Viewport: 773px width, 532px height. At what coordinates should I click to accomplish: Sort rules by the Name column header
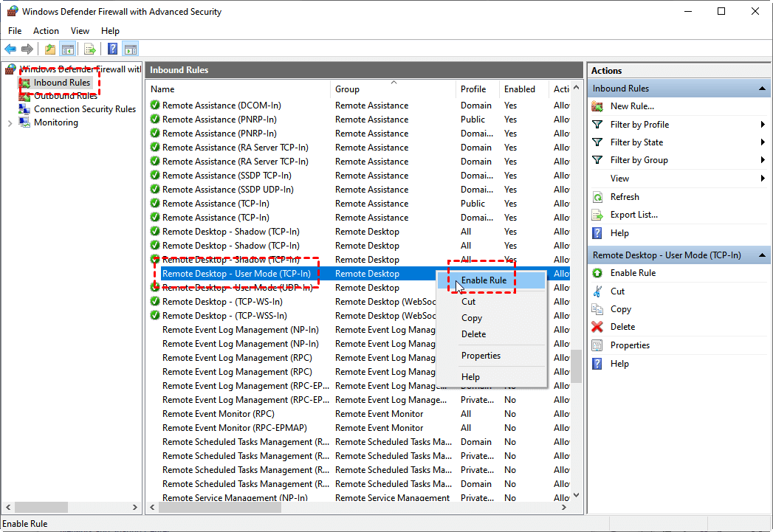click(x=238, y=89)
